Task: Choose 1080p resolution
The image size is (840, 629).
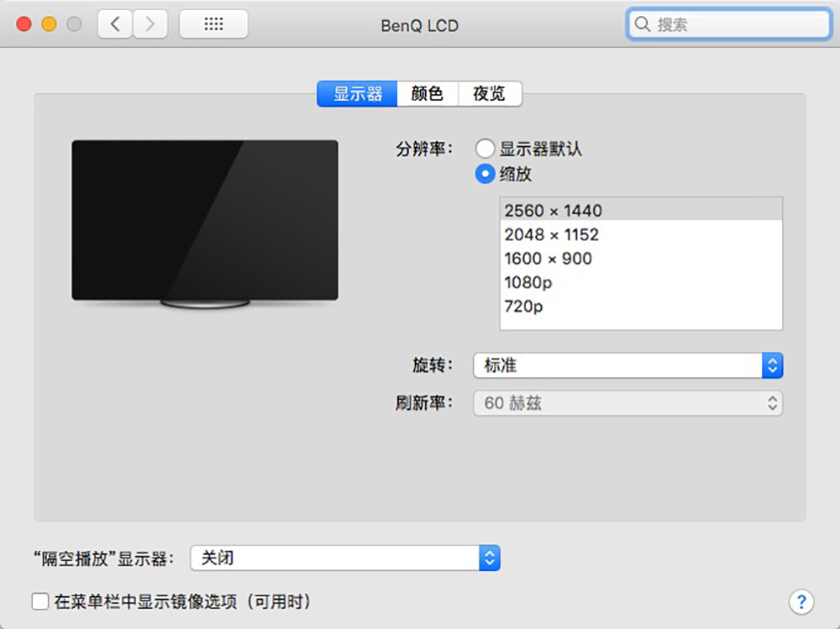Action: [641, 282]
